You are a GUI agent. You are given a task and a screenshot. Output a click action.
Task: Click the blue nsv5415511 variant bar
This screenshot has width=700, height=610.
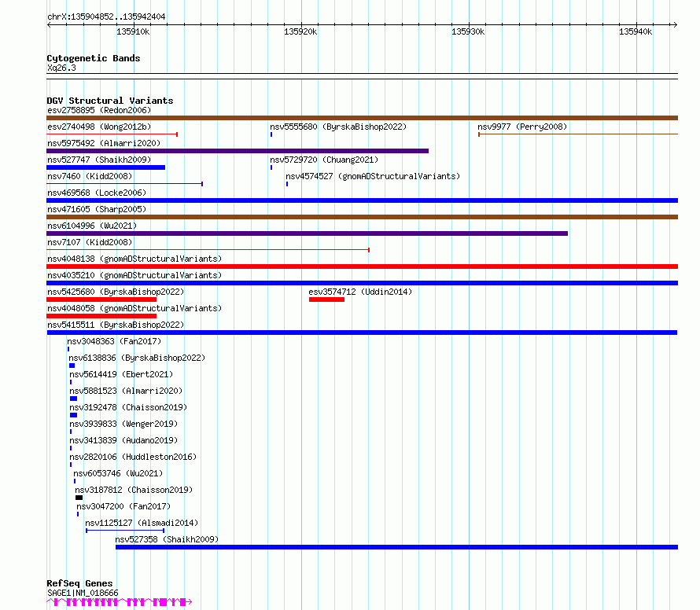[362, 333]
